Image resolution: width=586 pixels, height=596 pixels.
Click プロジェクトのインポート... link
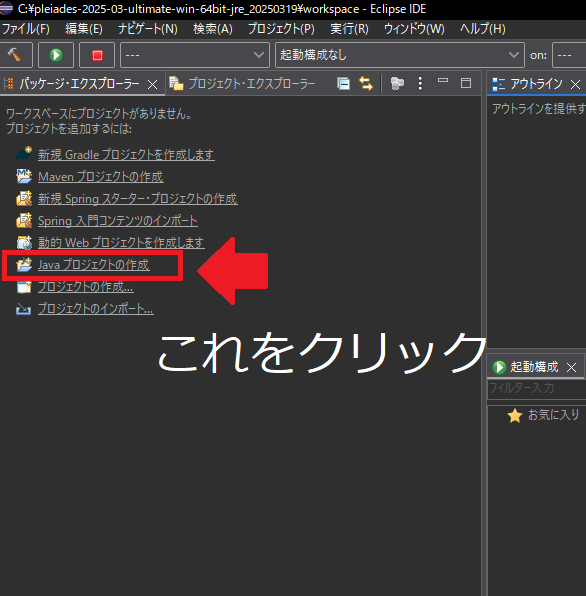click(x=96, y=309)
